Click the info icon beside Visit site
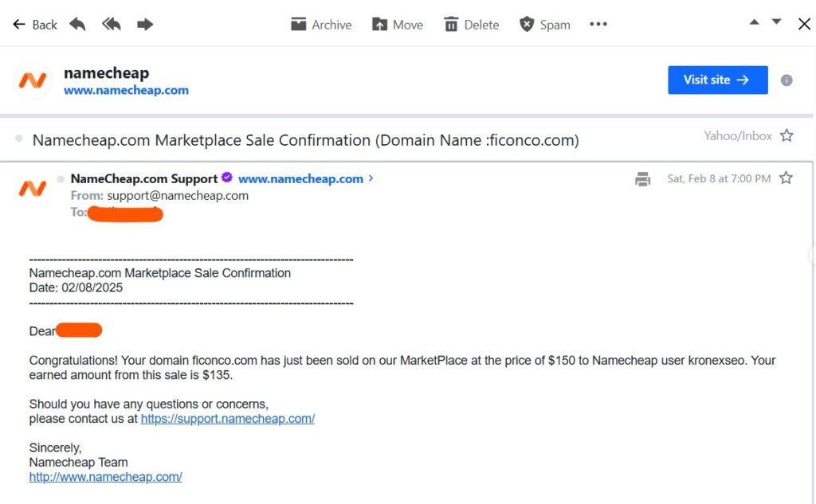The width and height of the screenshot is (816, 504). (787, 80)
